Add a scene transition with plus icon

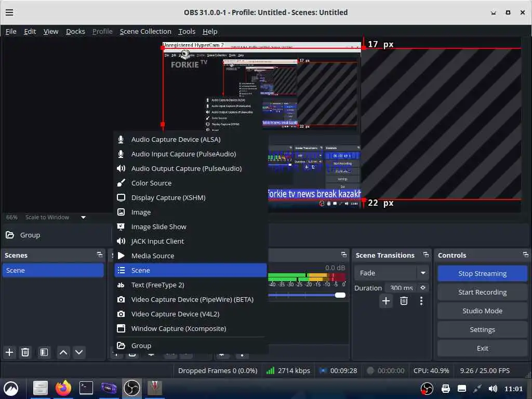(x=386, y=301)
